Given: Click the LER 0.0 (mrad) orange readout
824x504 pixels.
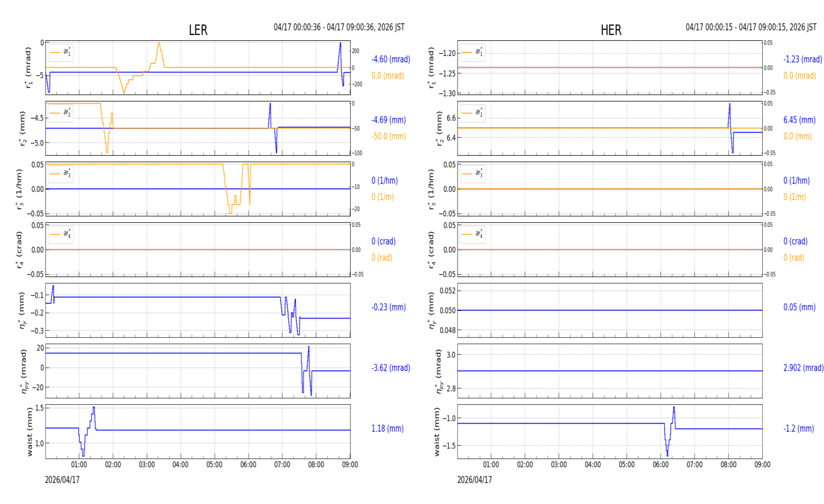Looking at the screenshot, I should tap(387, 76).
